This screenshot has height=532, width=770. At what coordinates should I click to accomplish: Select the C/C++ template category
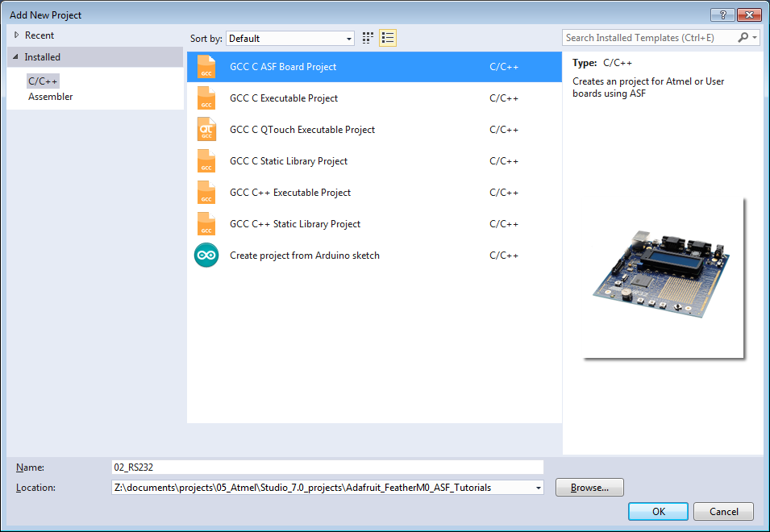point(43,81)
